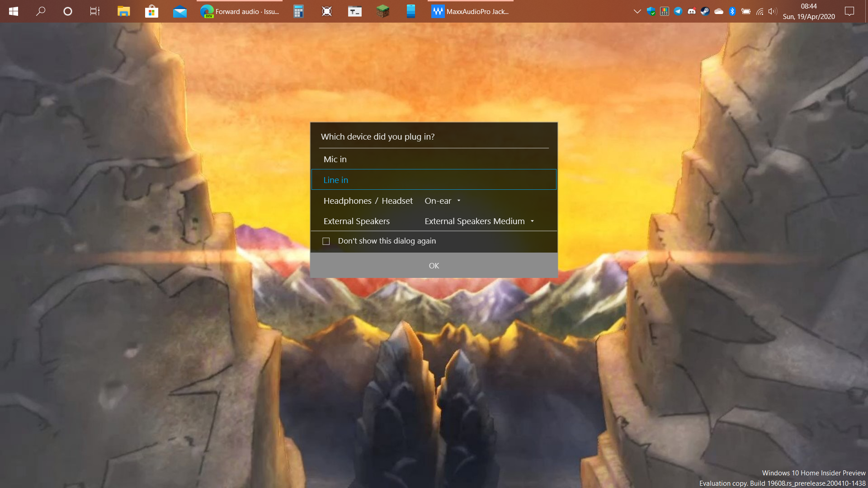Open Telegram from the system tray
This screenshot has width=868, height=488.
678,11
